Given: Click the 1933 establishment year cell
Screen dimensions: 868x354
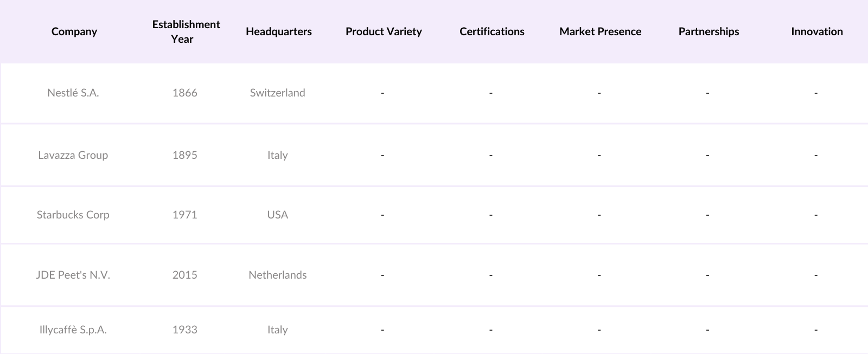Looking at the screenshot, I should pos(184,330).
